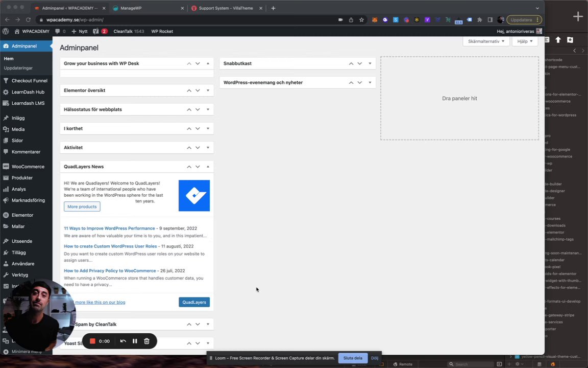Restart the Loom recording

(x=123, y=341)
